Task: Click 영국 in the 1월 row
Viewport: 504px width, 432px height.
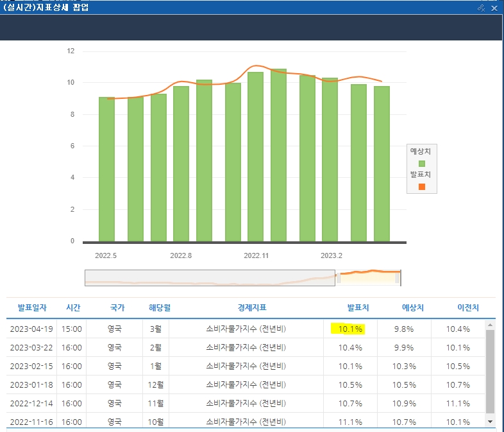Action: (114, 367)
